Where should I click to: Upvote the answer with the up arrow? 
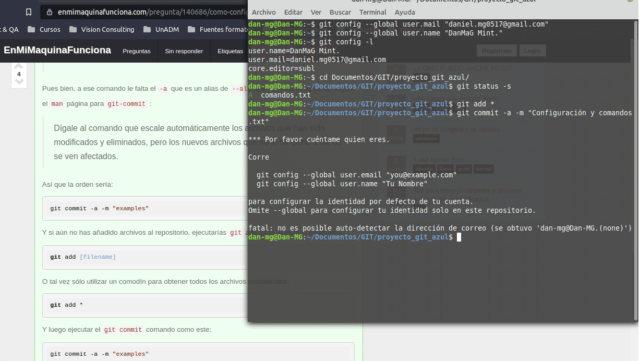click(x=18, y=66)
